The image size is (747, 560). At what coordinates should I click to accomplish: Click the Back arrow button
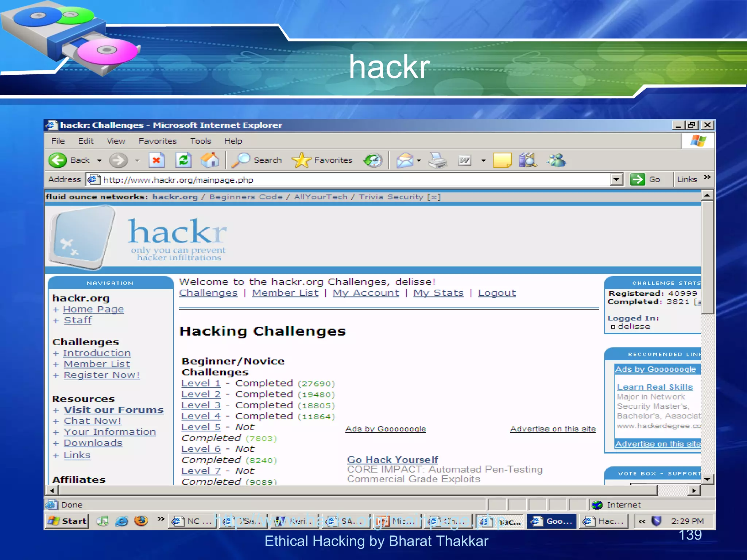pyautogui.click(x=58, y=160)
